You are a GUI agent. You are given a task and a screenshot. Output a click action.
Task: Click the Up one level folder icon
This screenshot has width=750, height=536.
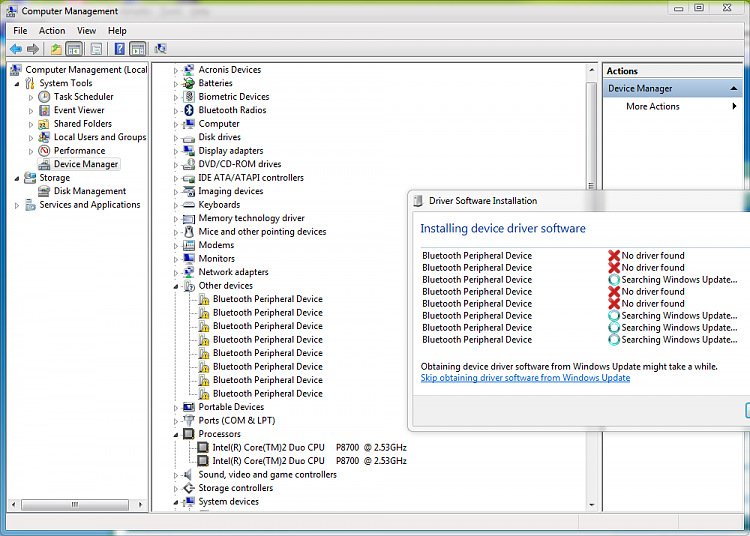coord(56,49)
